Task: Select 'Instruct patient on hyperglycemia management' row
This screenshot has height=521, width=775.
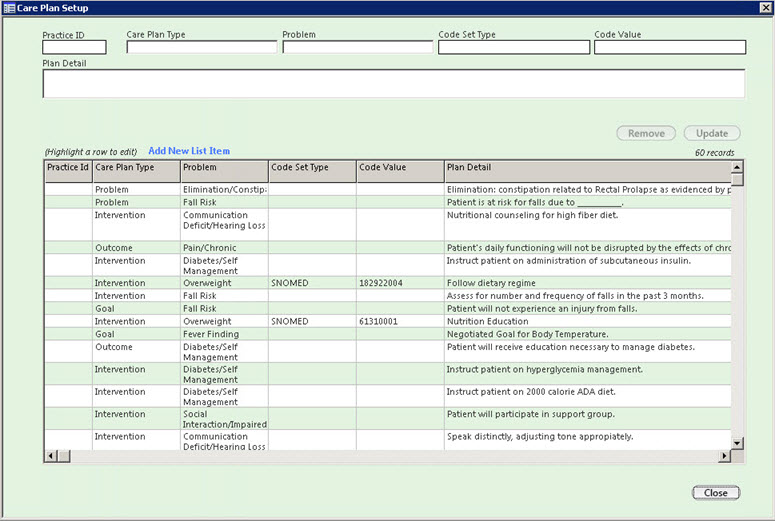Action: [x=388, y=374]
